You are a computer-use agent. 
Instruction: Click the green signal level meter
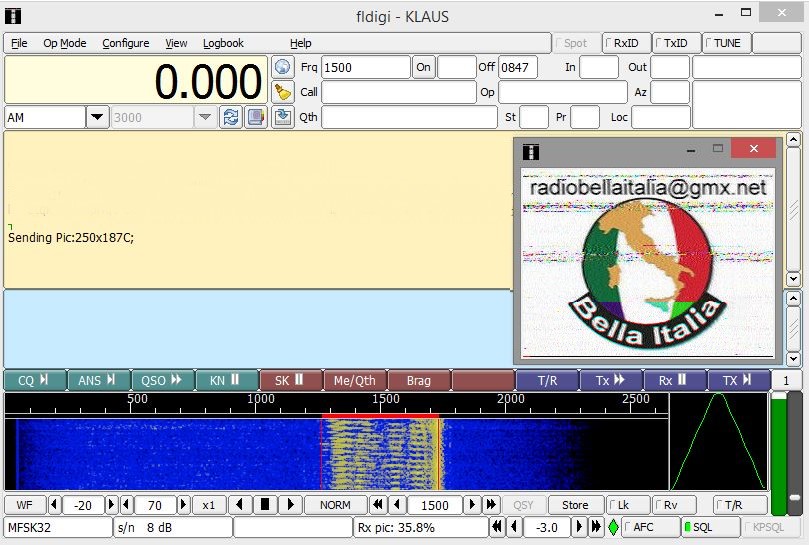(x=778, y=453)
